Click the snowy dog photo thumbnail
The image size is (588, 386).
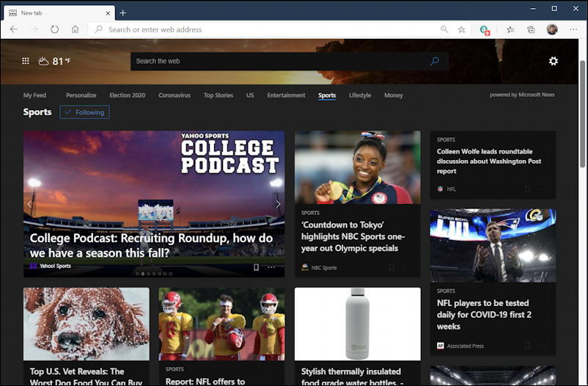pos(87,324)
